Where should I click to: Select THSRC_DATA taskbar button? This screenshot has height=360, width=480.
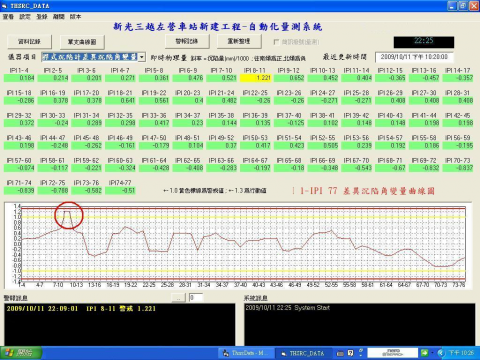pyautogui.click(x=304, y=353)
